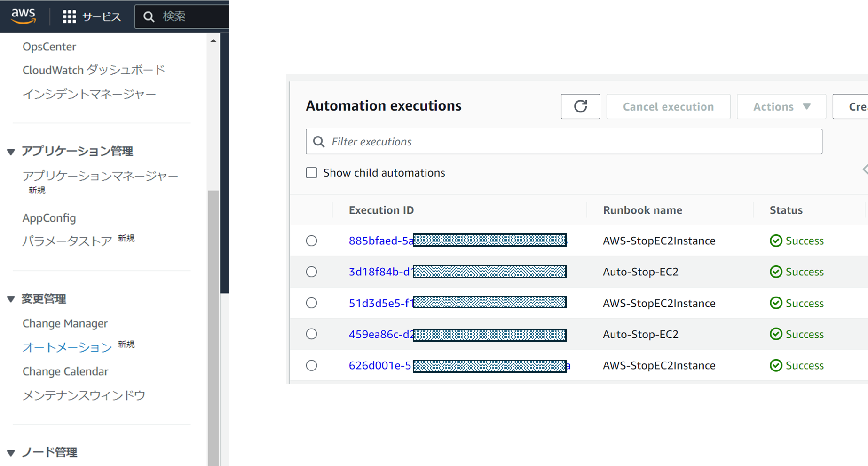Open Change Manager in sidebar

[x=65, y=324]
